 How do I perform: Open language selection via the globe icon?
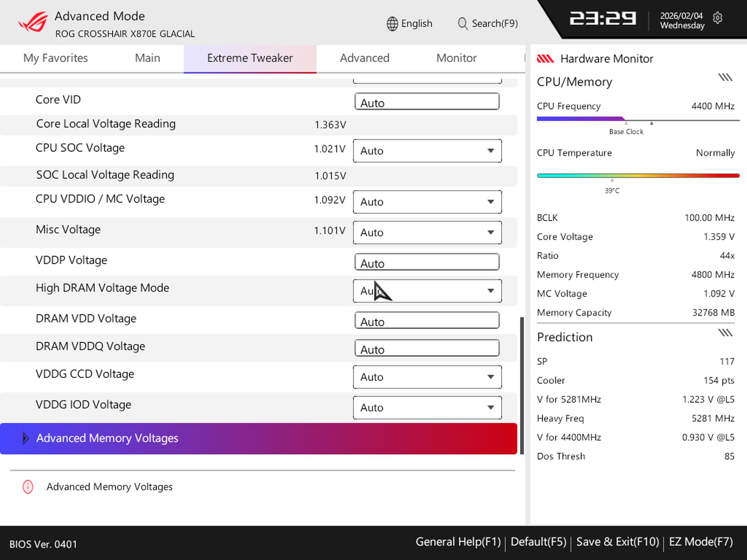click(391, 24)
